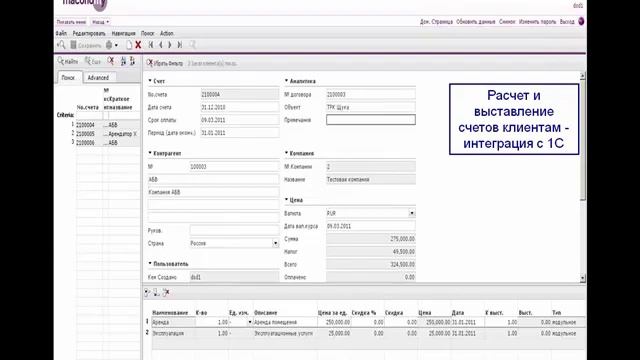
Task: Click the greyed magnifier icon after navigation arrows
Action: click(x=192, y=45)
